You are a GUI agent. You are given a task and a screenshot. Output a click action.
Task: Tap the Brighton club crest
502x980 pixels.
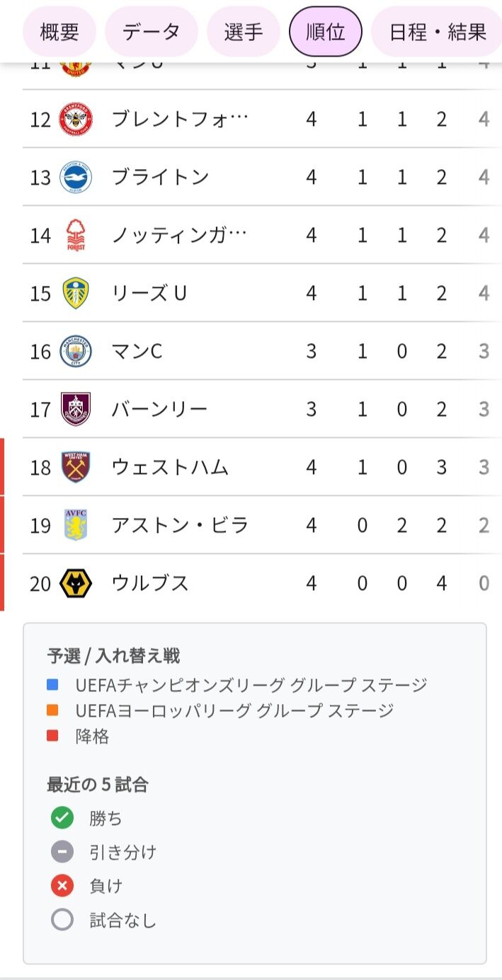(76, 177)
